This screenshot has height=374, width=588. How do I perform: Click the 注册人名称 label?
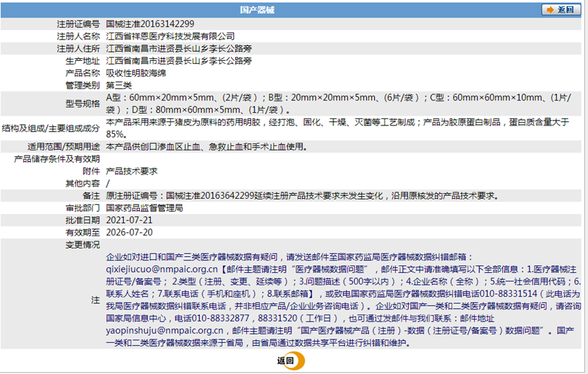[x=78, y=37]
